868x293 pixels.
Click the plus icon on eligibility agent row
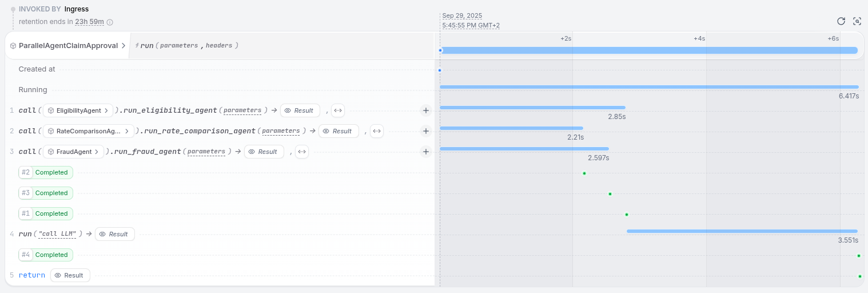coord(425,110)
